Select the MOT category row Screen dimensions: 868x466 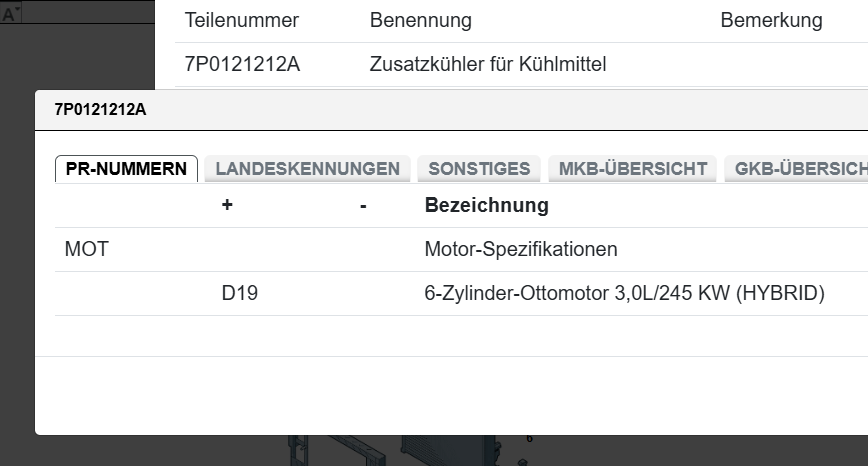pyautogui.click(x=86, y=249)
